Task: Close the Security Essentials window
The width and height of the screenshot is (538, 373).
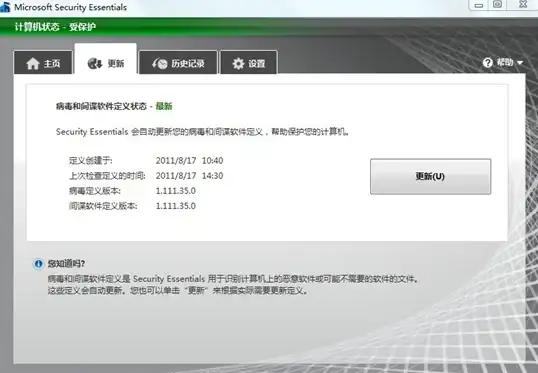Action: coord(523,4)
